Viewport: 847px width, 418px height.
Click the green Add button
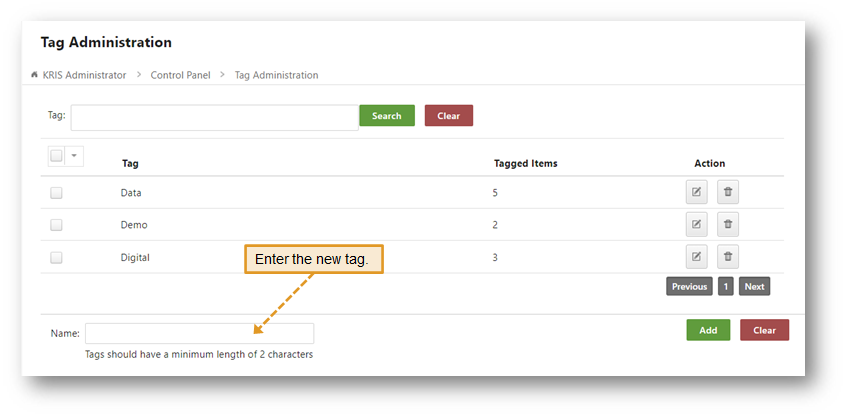coord(708,330)
